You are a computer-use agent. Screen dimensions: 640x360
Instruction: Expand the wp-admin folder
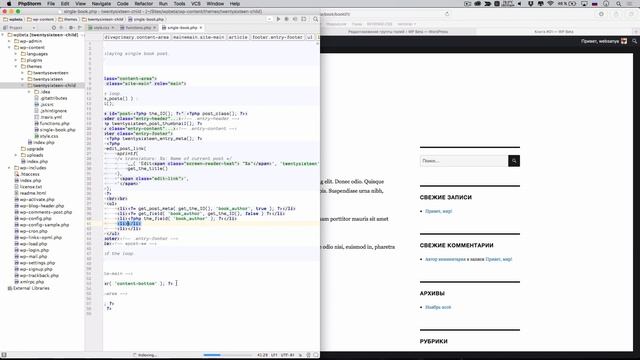click(10, 41)
